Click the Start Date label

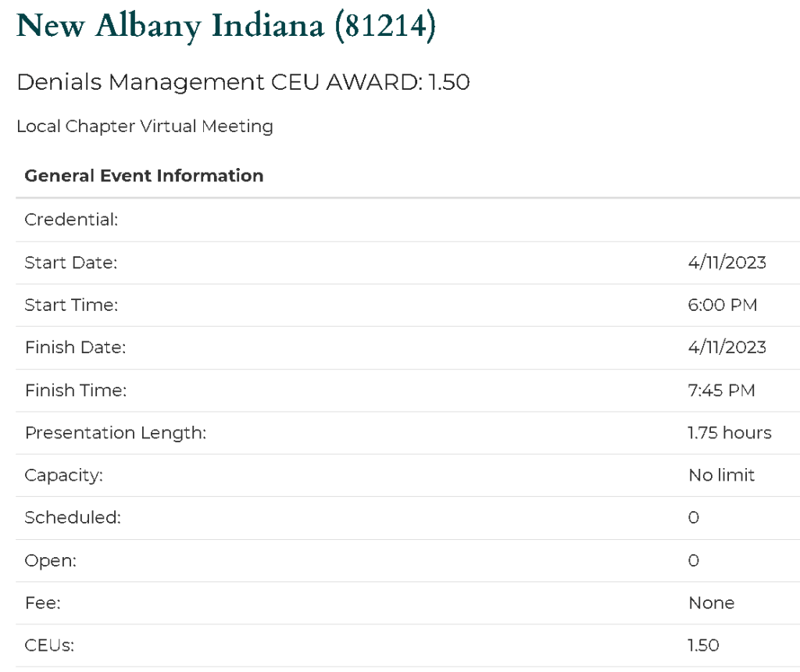(70, 263)
